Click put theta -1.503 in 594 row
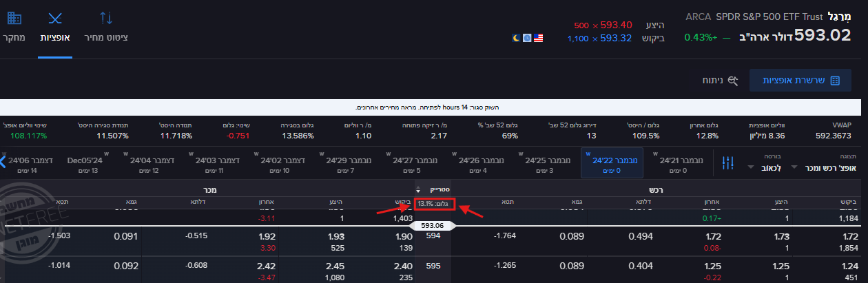 (x=61, y=235)
